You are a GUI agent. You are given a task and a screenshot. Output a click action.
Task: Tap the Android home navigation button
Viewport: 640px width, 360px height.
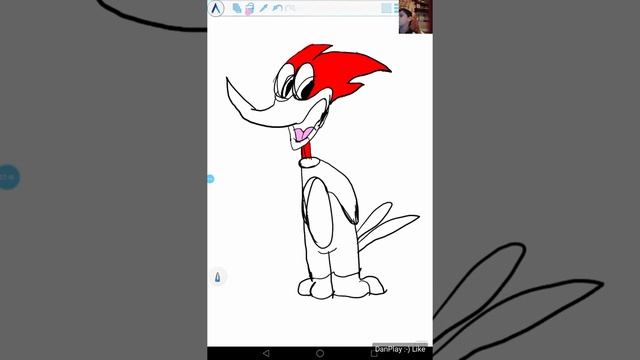click(x=320, y=353)
